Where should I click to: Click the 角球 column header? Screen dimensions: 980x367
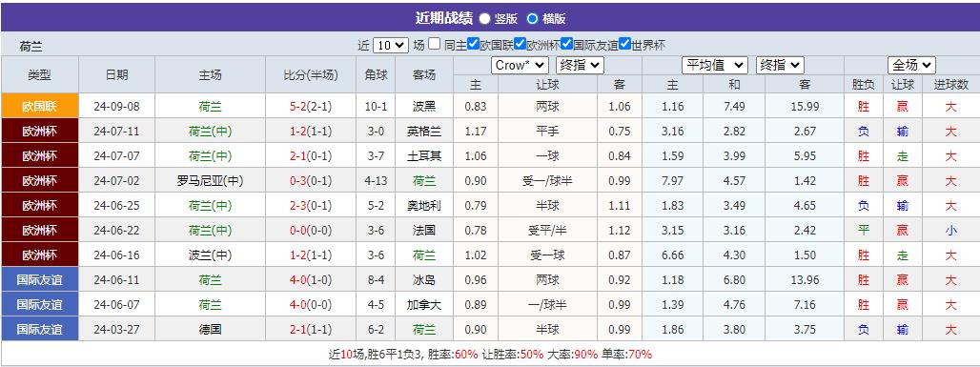pos(376,75)
